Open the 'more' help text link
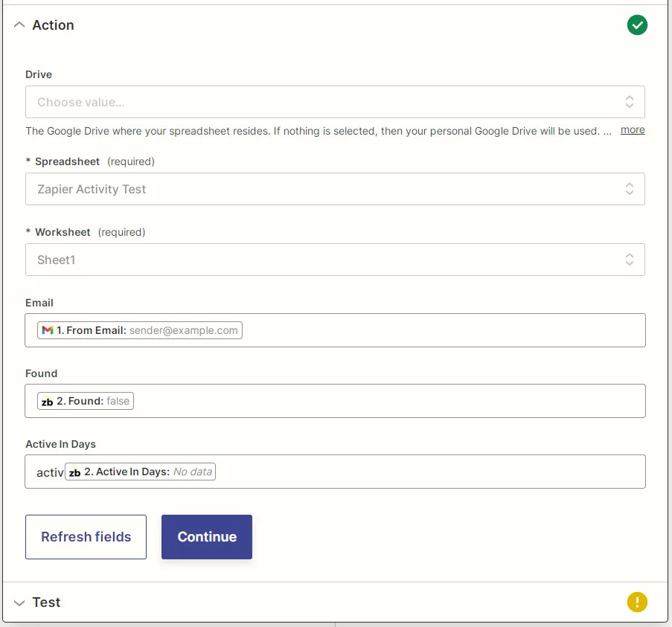 pyautogui.click(x=632, y=129)
